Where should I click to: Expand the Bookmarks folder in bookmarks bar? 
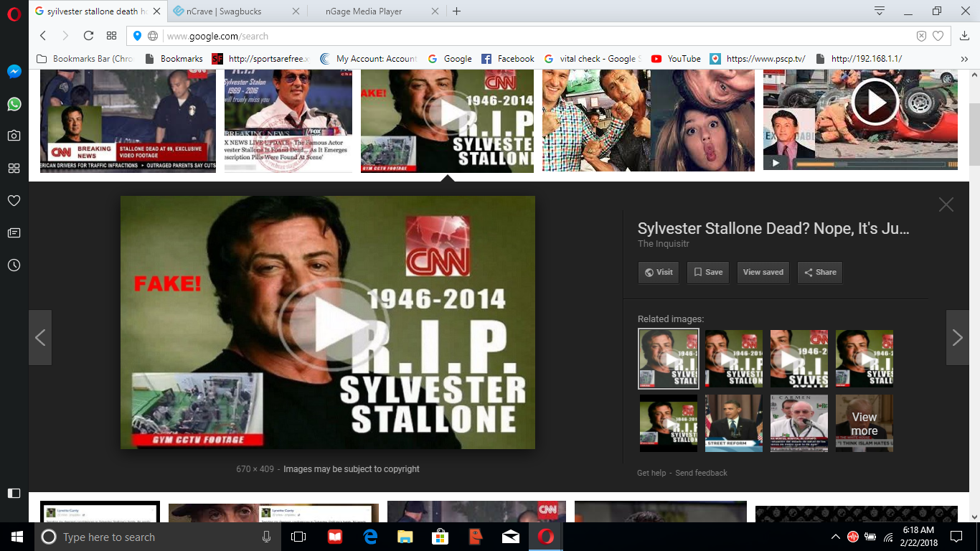coord(174,59)
